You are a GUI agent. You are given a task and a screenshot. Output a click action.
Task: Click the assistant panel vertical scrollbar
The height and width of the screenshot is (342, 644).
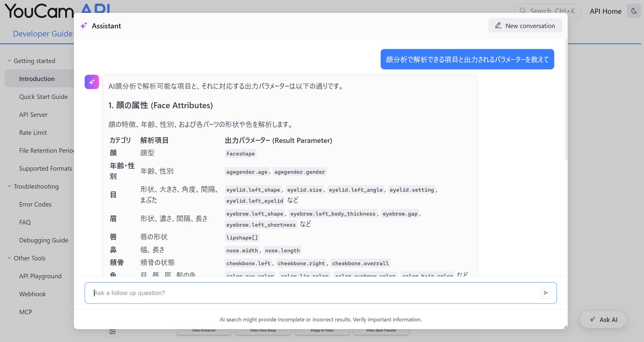[x=566, y=100]
